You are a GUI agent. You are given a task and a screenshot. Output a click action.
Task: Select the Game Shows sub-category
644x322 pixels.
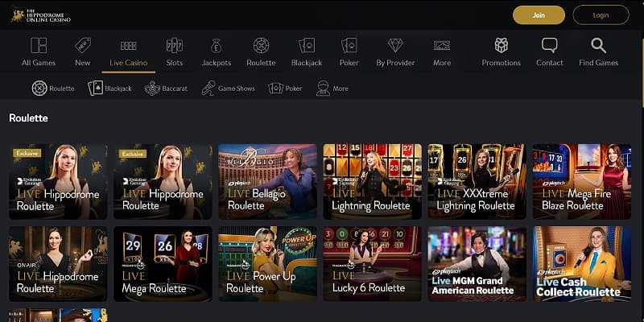click(229, 89)
